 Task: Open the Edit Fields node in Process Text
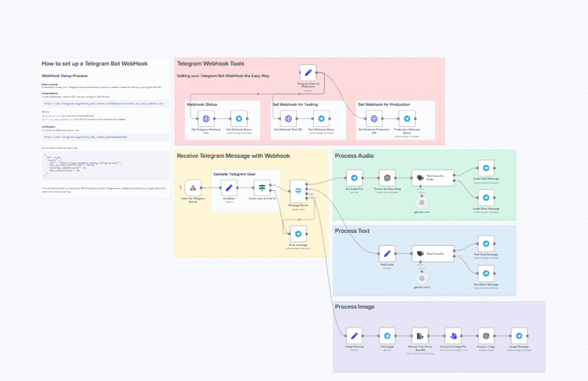click(x=388, y=255)
